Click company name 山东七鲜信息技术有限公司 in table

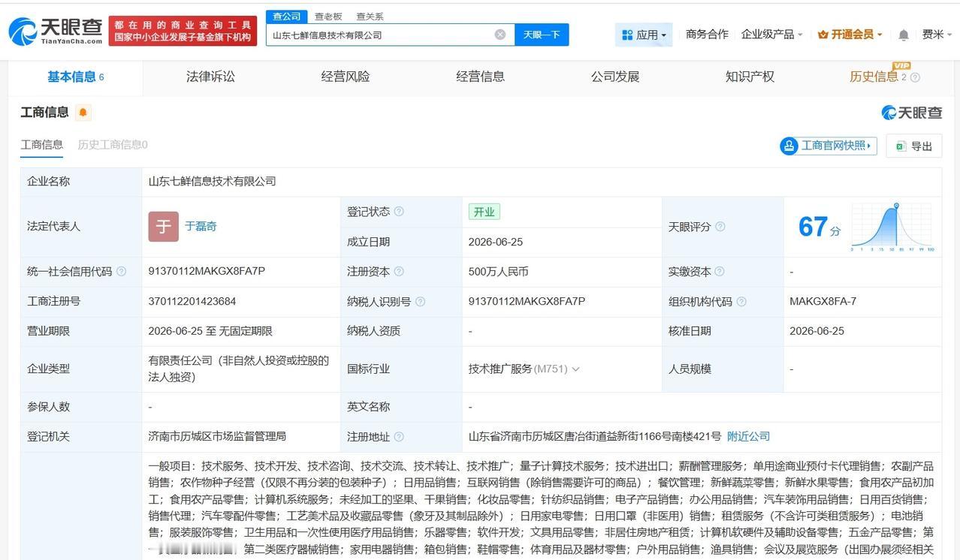coord(212,182)
